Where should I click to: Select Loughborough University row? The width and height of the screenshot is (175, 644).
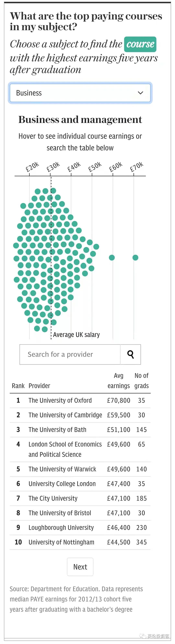[80, 528]
